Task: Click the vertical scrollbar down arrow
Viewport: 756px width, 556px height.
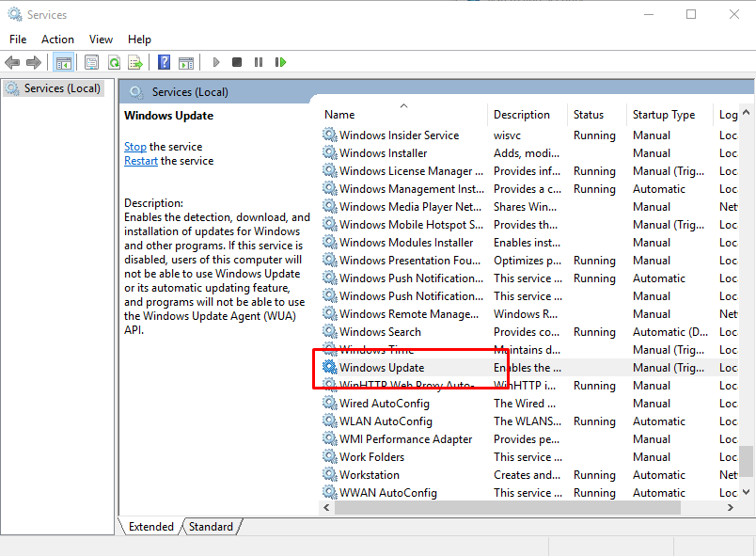Action: 746,492
